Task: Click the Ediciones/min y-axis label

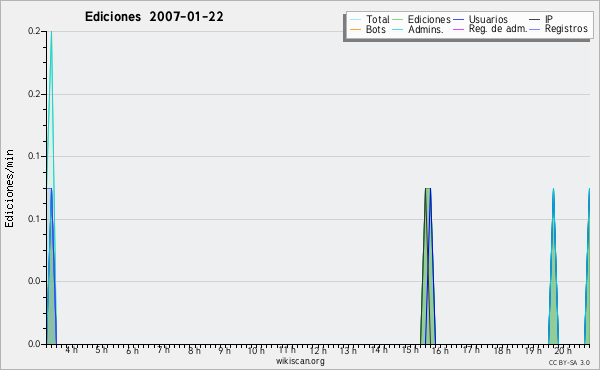Action: [x=9, y=188]
